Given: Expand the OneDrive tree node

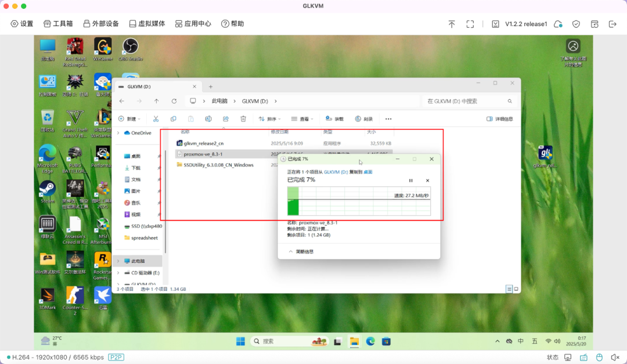Looking at the screenshot, I should coord(118,133).
